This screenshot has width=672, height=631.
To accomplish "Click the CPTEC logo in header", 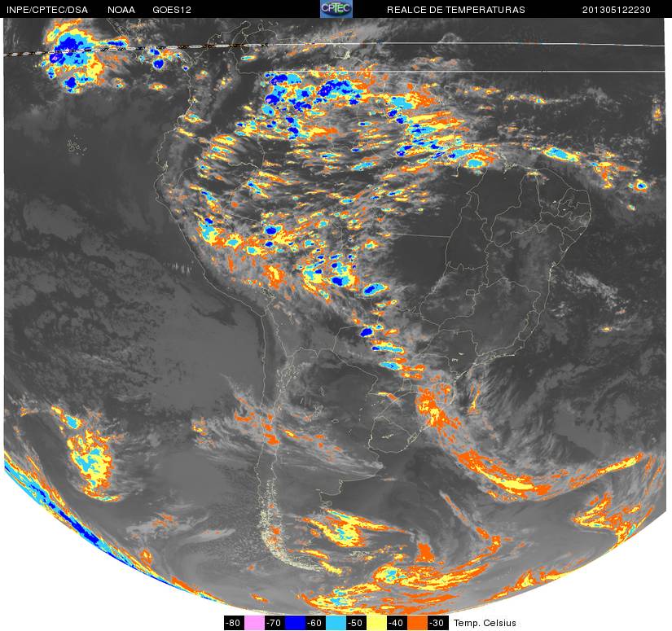I will (336, 9).
